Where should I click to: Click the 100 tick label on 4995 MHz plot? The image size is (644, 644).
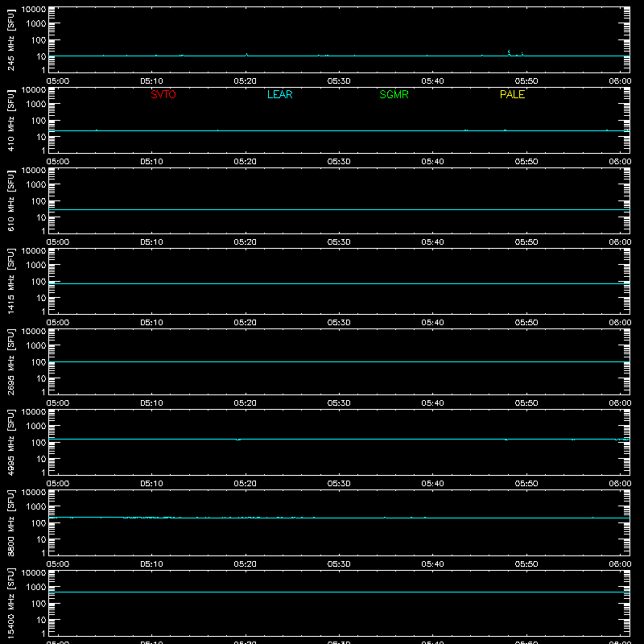(x=39, y=443)
